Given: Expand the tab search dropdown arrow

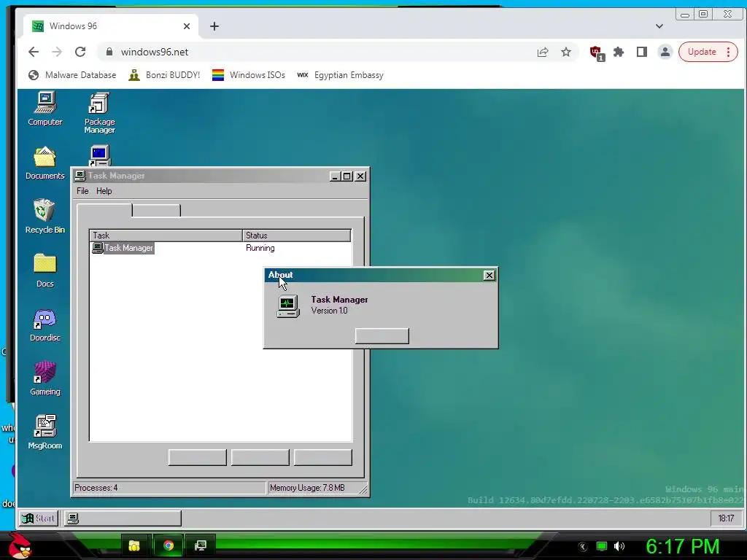Looking at the screenshot, I should 659,26.
